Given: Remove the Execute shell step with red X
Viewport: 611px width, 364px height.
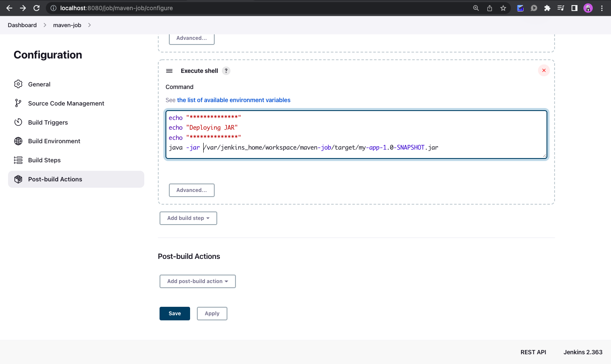Looking at the screenshot, I should click(x=544, y=70).
